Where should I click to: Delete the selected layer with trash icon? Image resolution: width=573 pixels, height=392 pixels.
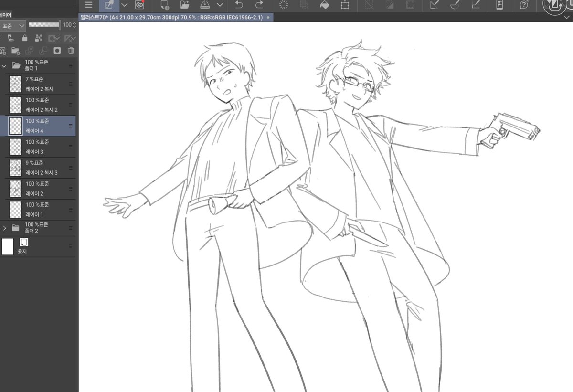tap(71, 51)
